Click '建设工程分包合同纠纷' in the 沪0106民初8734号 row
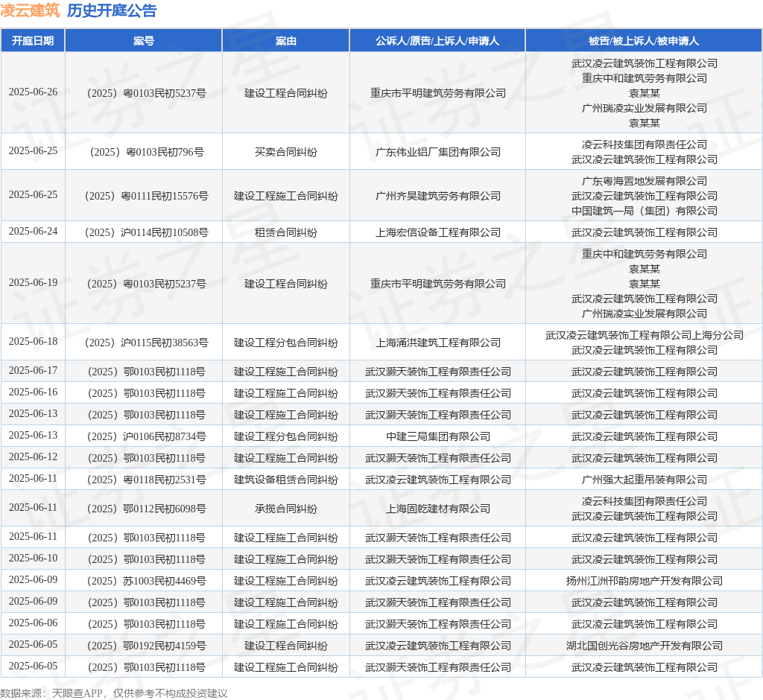 click(x=285, y=437)
